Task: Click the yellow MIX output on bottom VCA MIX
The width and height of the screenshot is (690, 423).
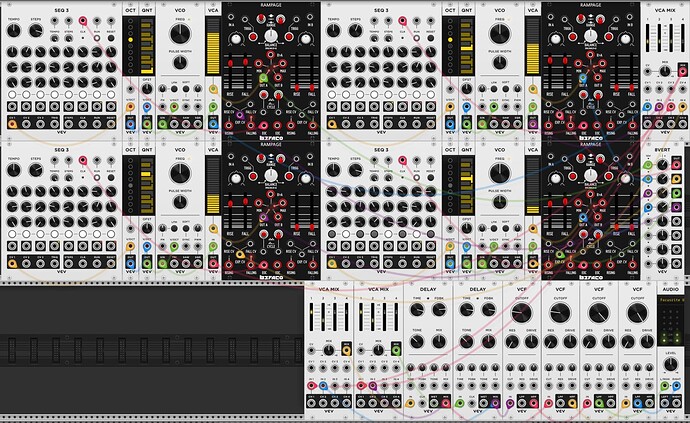Action: [346, 350]
